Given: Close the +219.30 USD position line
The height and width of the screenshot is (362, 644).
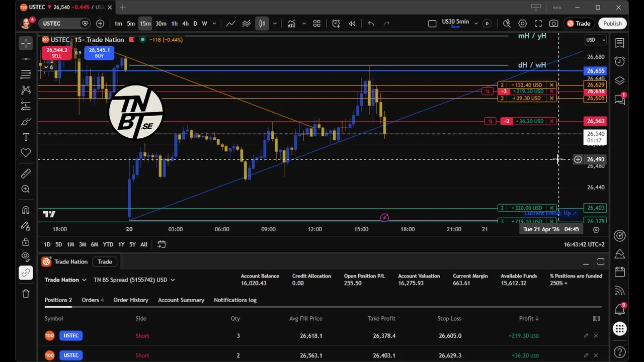Looking at the screenshot, I should tap(552, 92).
